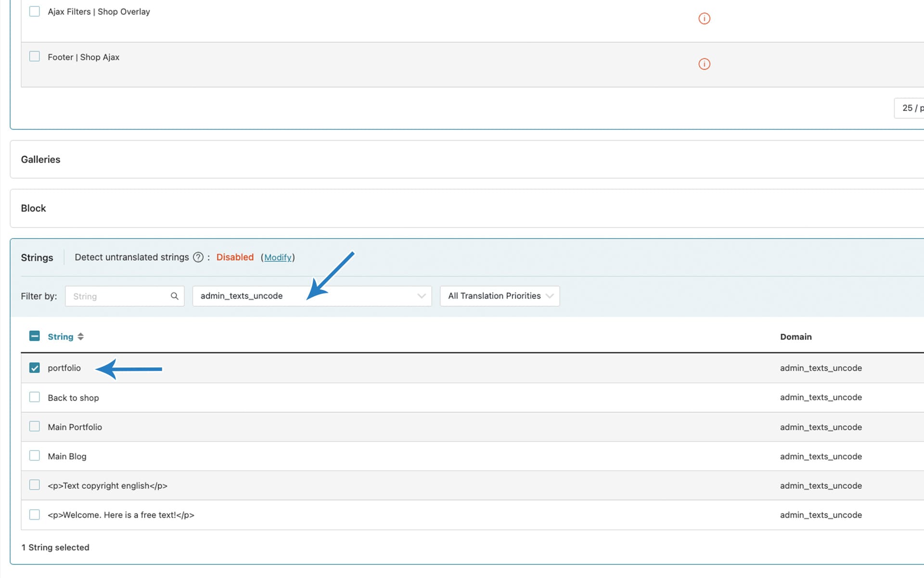Click the Modify link
This screenshot has width=924, height=578.
278,258
